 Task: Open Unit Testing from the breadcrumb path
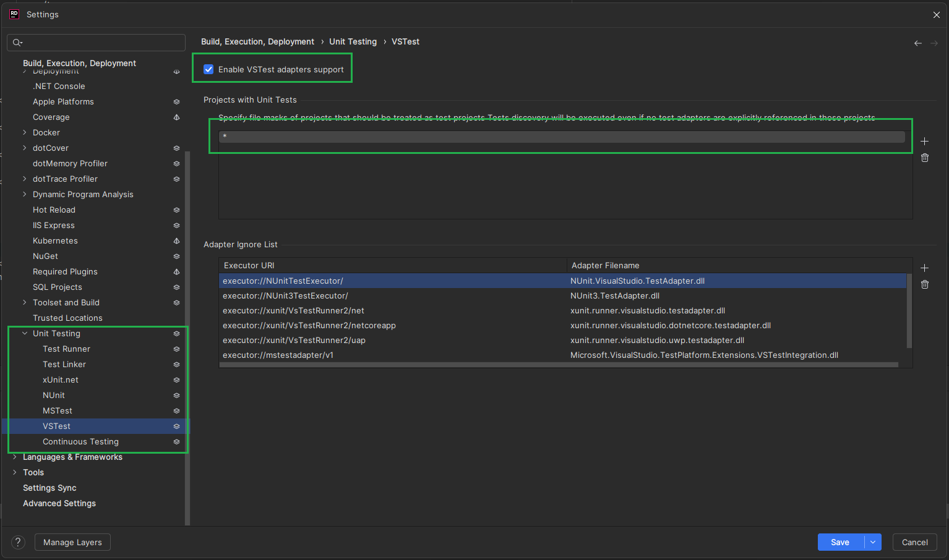353,41
